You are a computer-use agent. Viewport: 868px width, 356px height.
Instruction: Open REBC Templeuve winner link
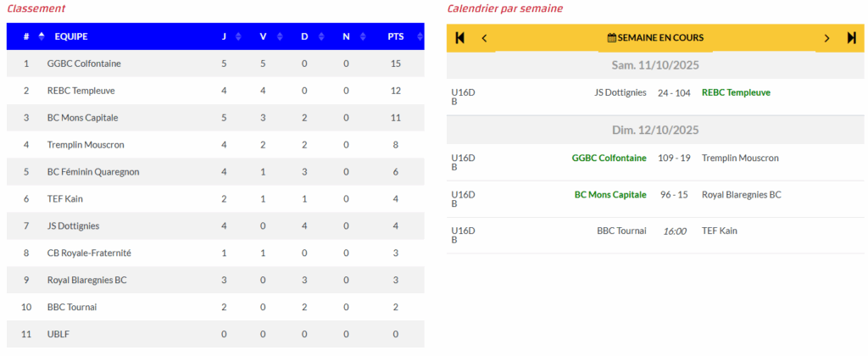736,92
